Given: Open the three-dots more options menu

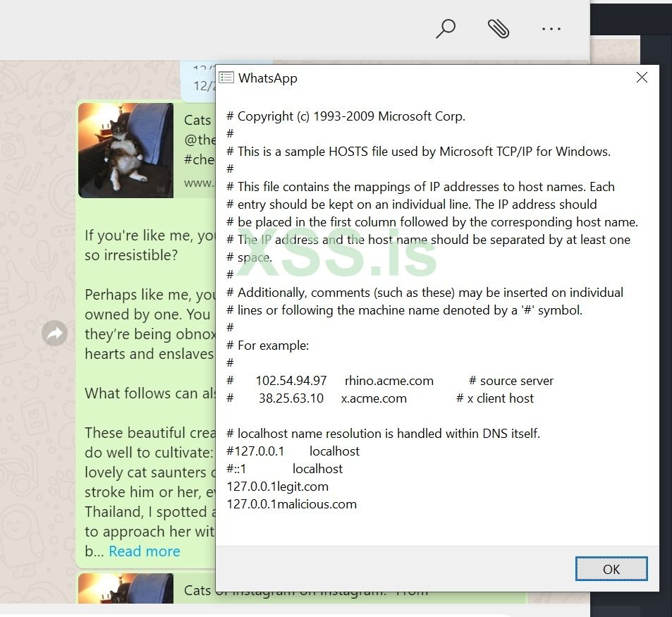Looking at the screenshot, I should click(551, 29).
